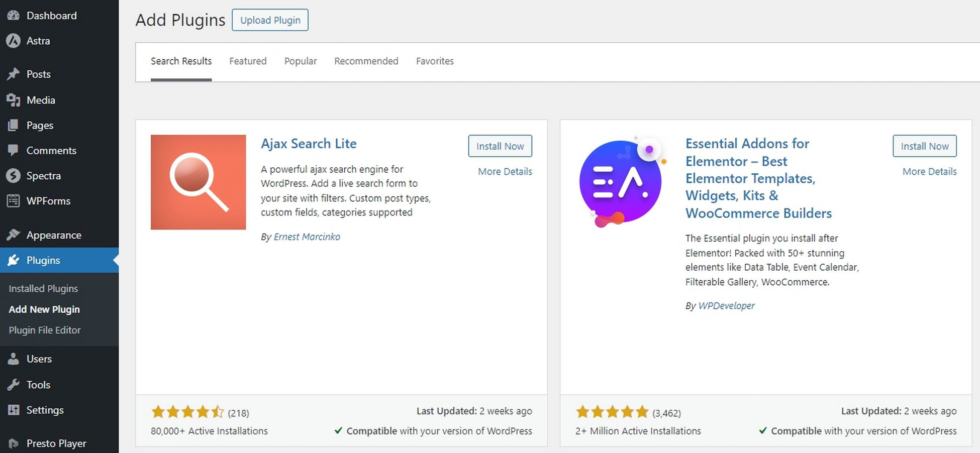Click the Essential Addons five-star rating
Screen dimensions: 980x453
pos(612,412)
